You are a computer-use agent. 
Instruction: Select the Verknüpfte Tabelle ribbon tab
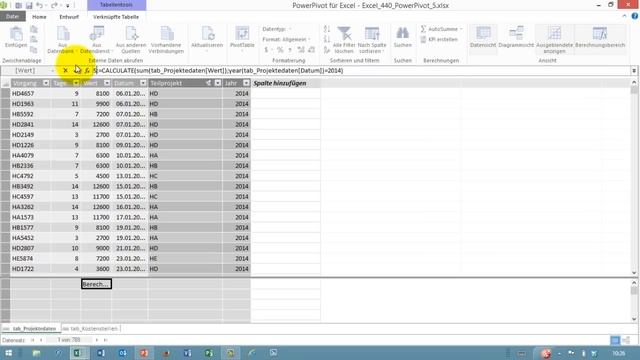coord(116,17)
